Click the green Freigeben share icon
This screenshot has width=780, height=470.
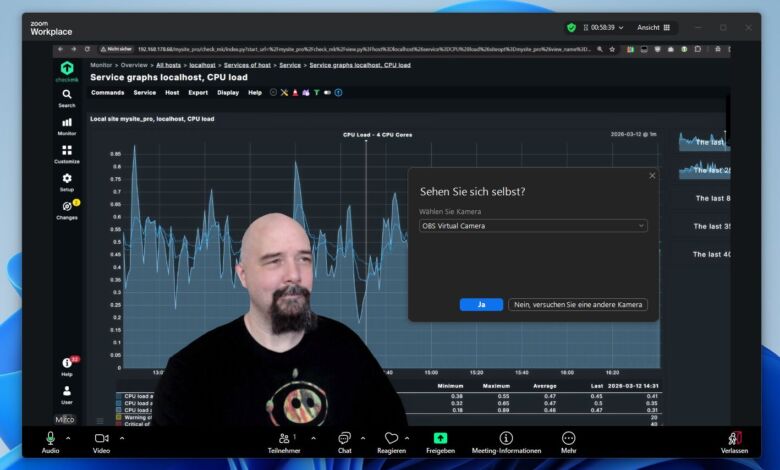[x=440, y=438]
